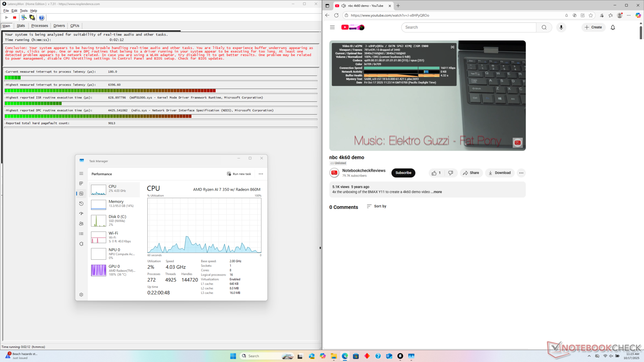This screenshot has width=644, height=362.
Task: Click the YouTube search field
Action: 468,27
